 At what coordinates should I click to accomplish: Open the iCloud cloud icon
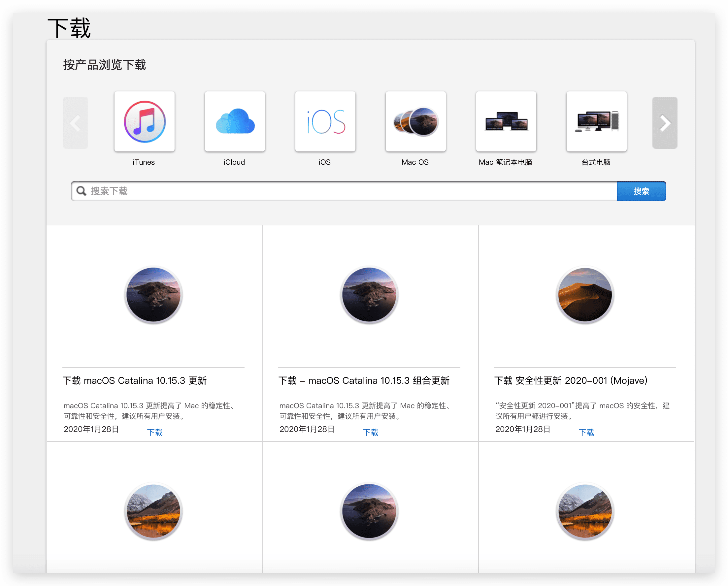tap(235, 121)
